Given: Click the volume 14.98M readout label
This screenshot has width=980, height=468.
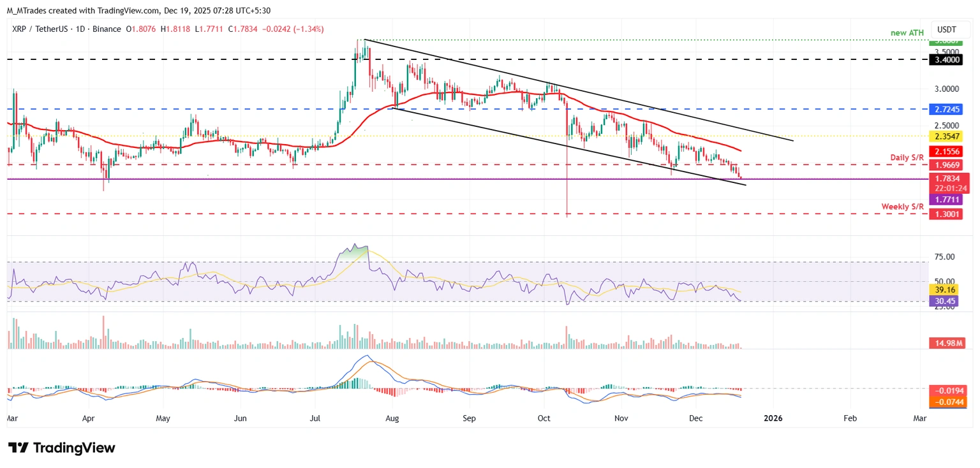Looking at the screenshot, I should (947, 343).
